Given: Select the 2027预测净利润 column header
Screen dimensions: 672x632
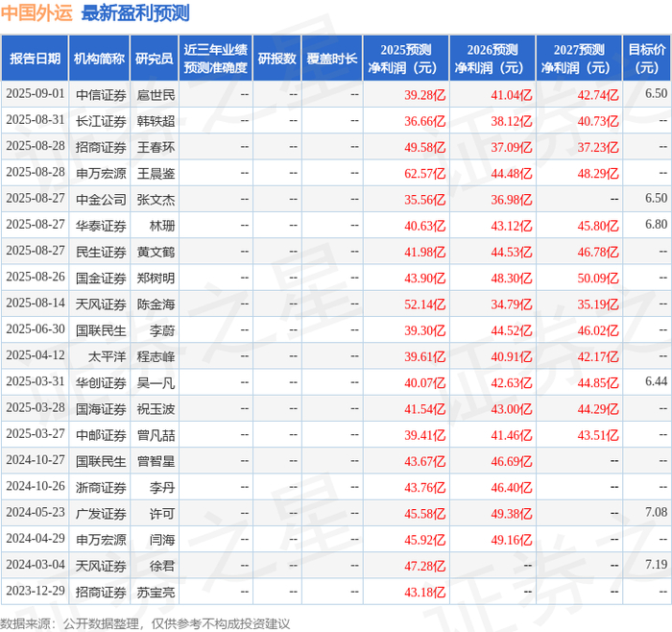Looking at the screenshot, I should [579, 59].
